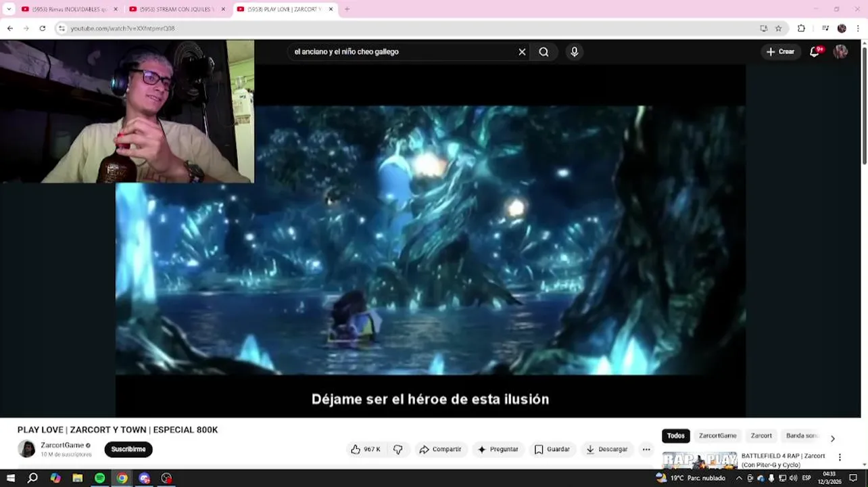This screenshot has width=868, height=487.
Task: Open the Preguntar AI button
Action: 498,449
